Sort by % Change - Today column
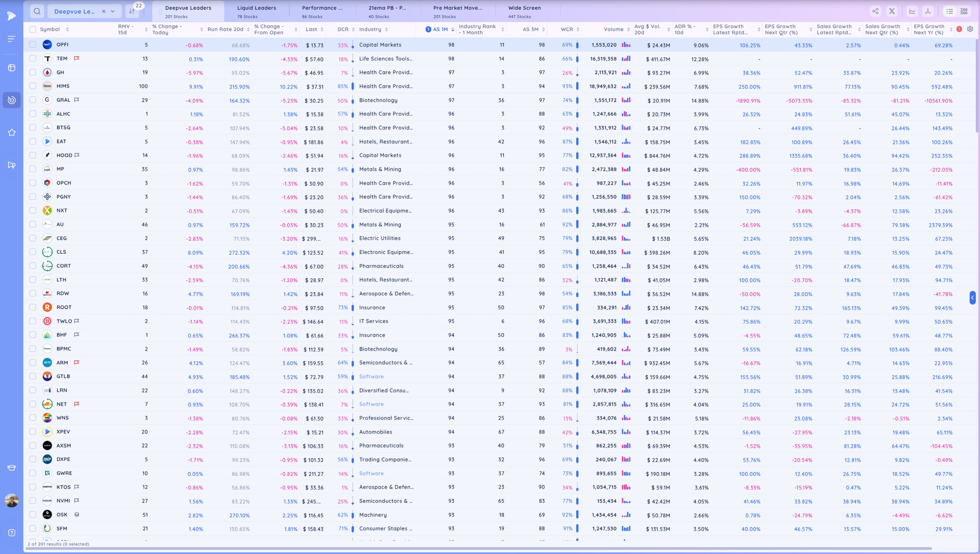Image resolution: width=980 pixels, height=554 pixels. (201, 29)
